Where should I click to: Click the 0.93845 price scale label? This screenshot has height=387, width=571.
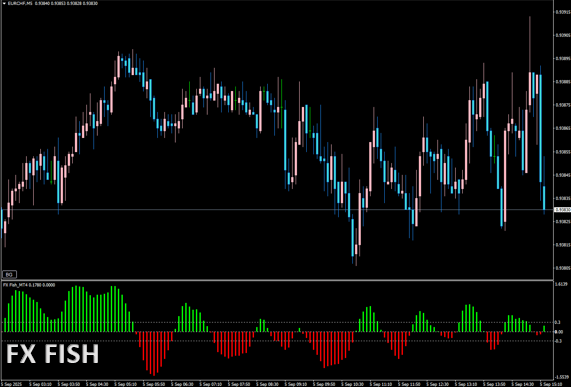tap(563, 175)
